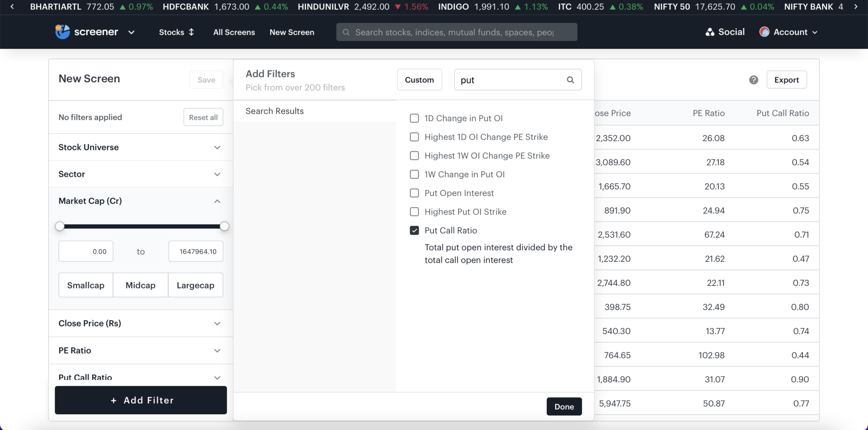Screen dimensions: 868x430
Task: Click the Account avatar icon
Action: click(764, 32)
